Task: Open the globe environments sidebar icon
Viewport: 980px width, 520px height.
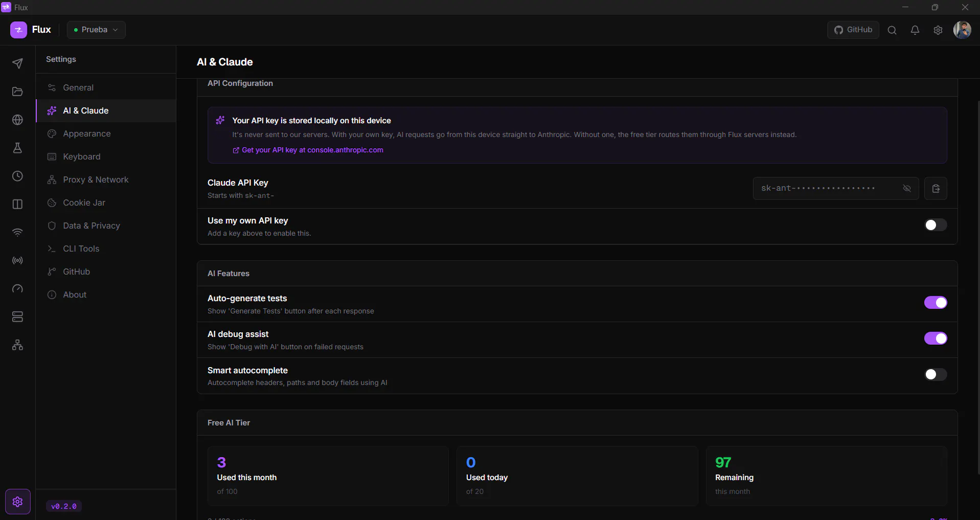Action: [17, 120]
